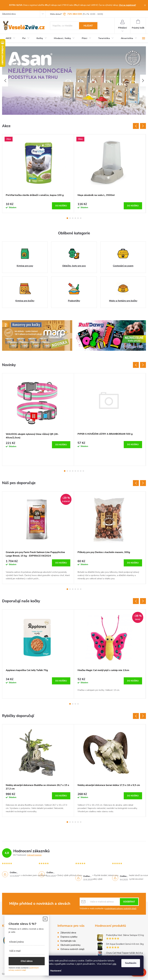Select first Akce carousel pagination dot
This screenshot has width=148, height=980.
coord(67,218)
